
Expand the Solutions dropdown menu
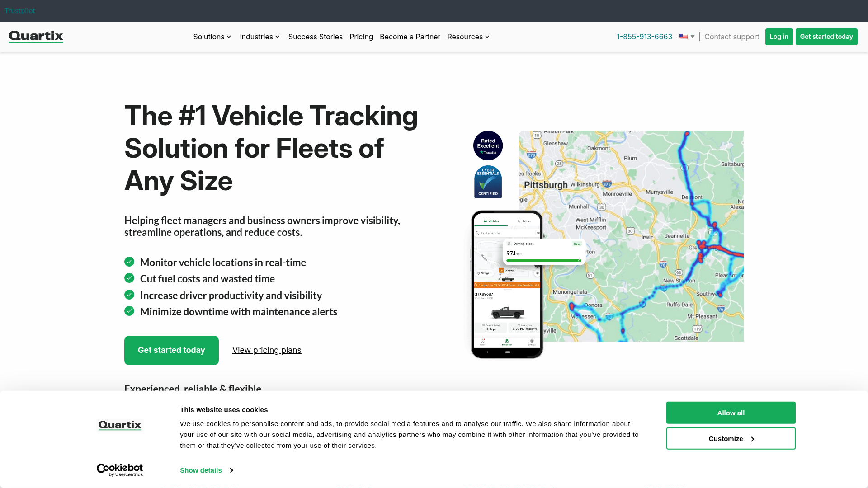[x=212, y=37]
